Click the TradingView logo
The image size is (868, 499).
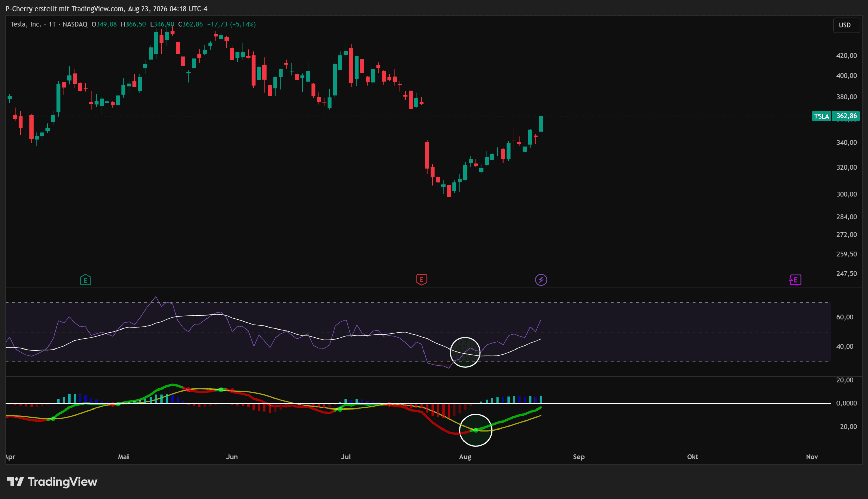[52, 482]
